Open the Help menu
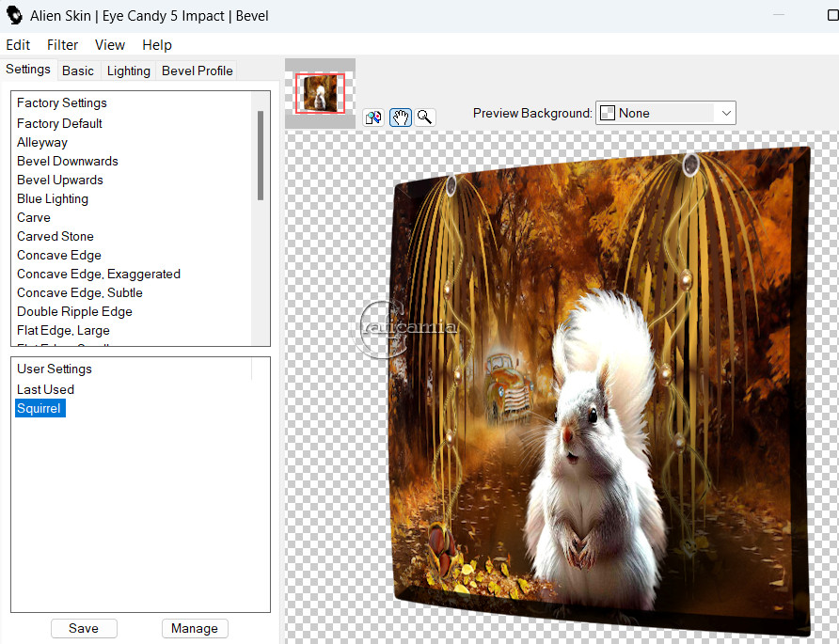The image size is (839, 644). (x=157, y=45)
